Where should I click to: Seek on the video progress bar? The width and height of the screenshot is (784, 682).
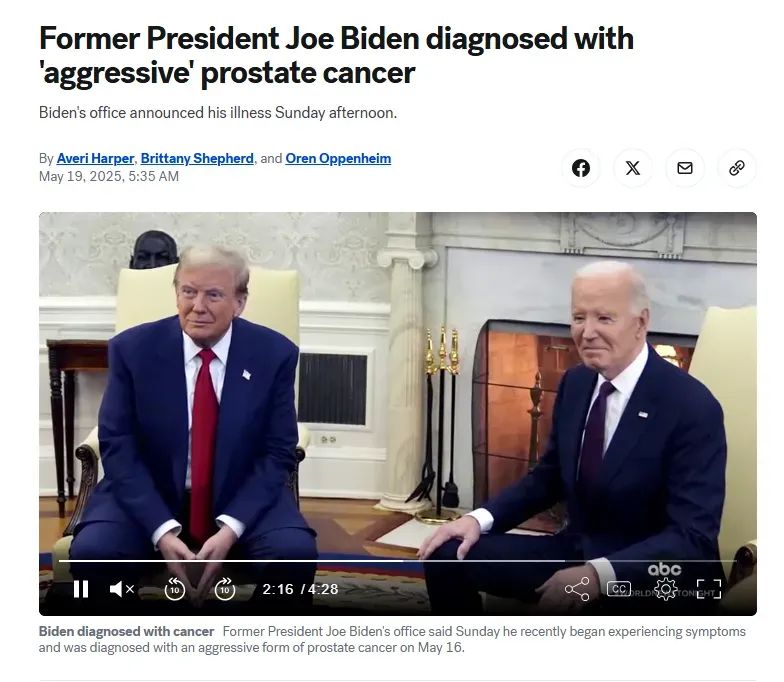pyautogui.click(x=398, y=561)
